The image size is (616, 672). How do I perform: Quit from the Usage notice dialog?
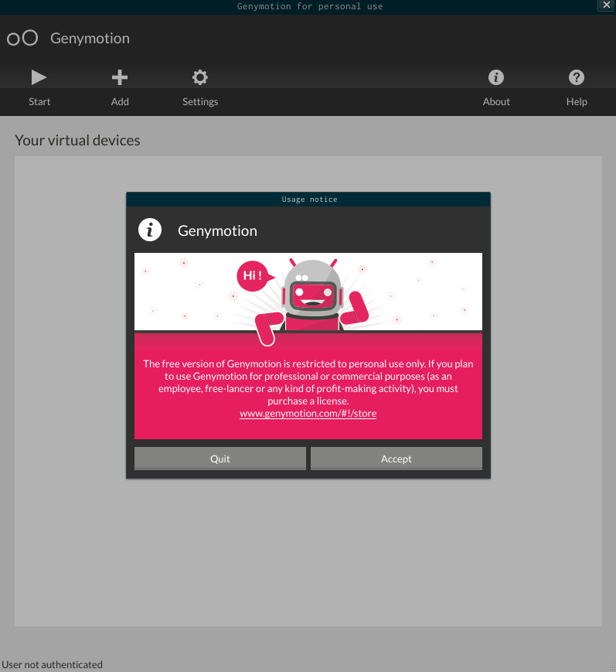220,459
